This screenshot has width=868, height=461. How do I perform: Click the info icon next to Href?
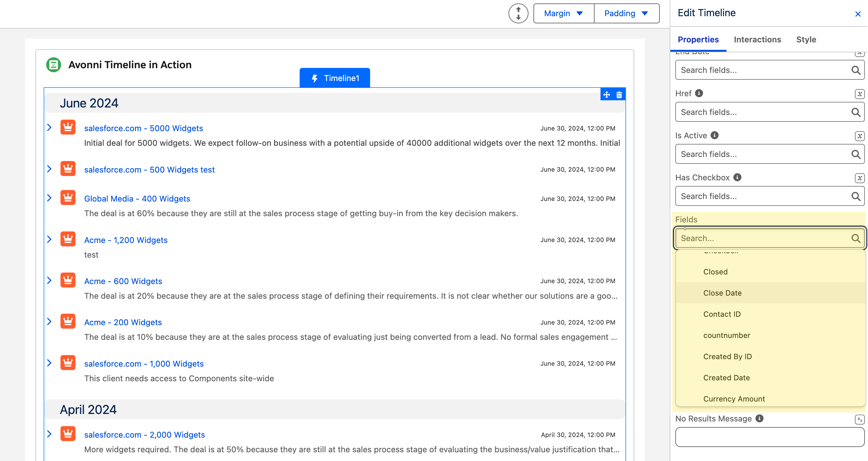click(x=699, y=93)
